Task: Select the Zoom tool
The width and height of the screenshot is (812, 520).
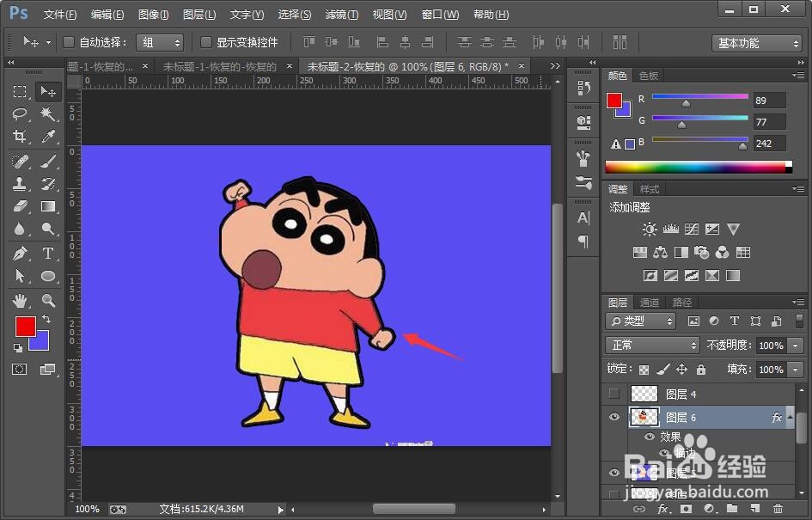Action: point(47,301)
